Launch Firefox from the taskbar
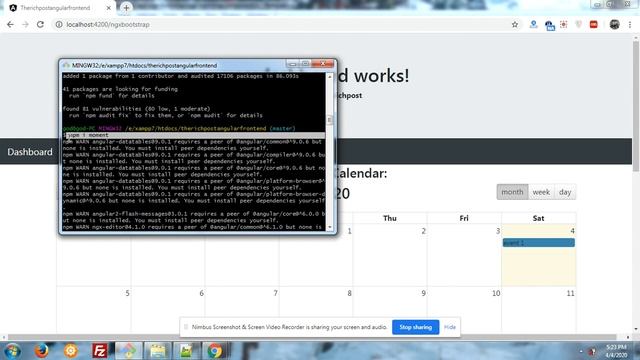This screenshot has height=360, width=640. point(41,351)
